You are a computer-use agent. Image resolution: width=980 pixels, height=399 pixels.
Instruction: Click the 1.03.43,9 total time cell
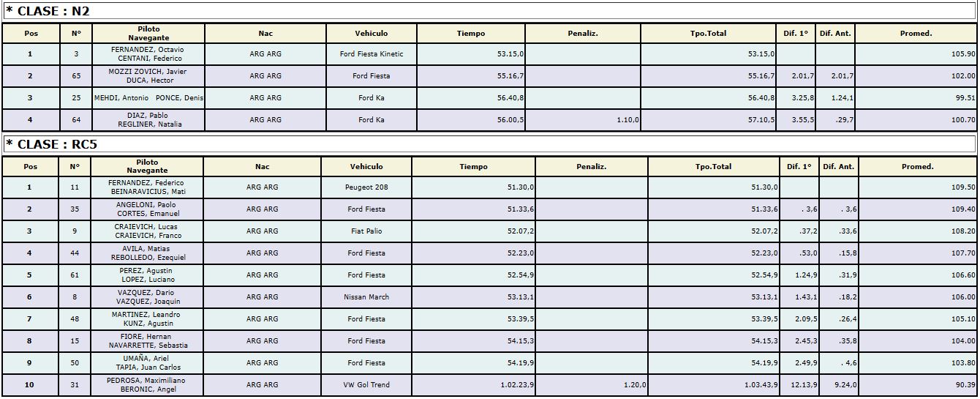[x=713, y=385]
